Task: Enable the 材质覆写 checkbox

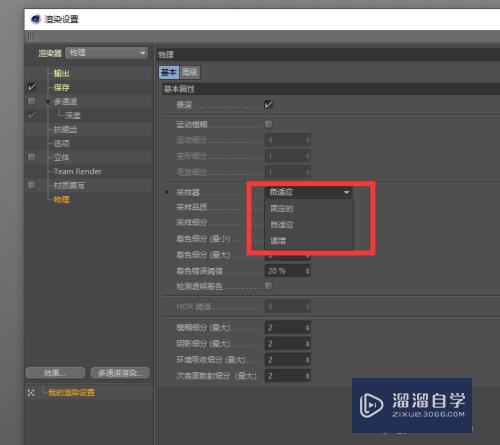Action: point(32,185)
